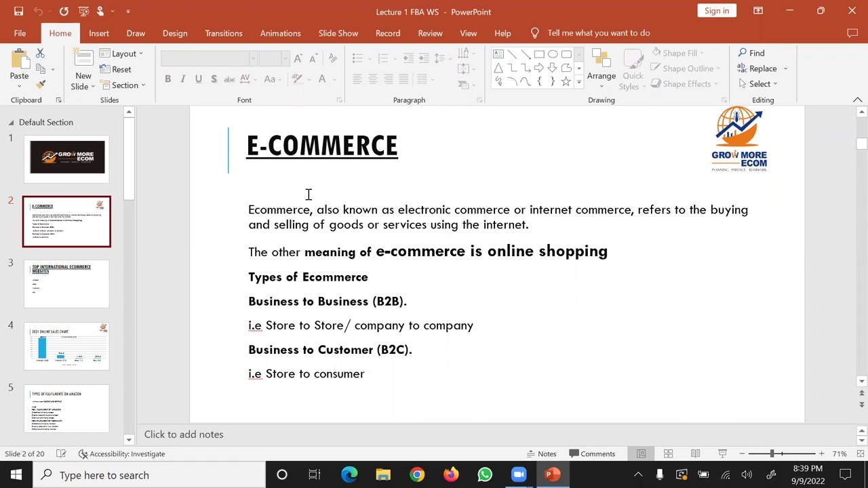Switch to the Animations tab
868x488 pixels.
(280, 33)
